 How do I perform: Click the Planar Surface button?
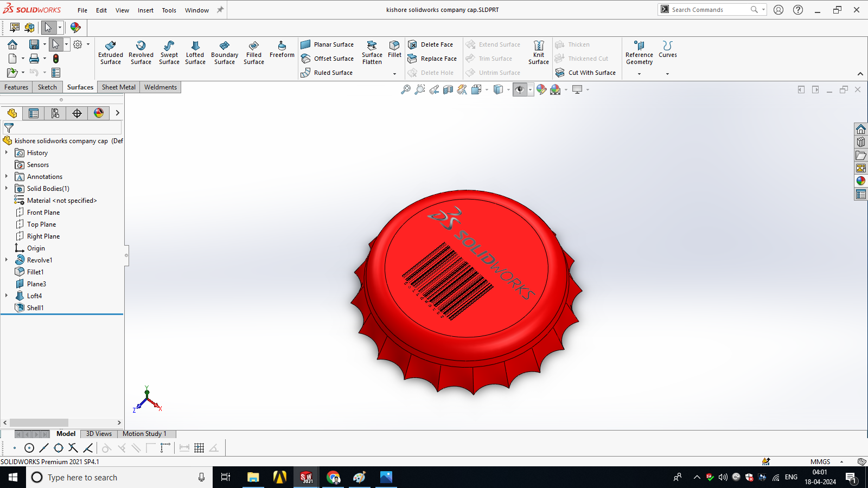click(327, 44)
